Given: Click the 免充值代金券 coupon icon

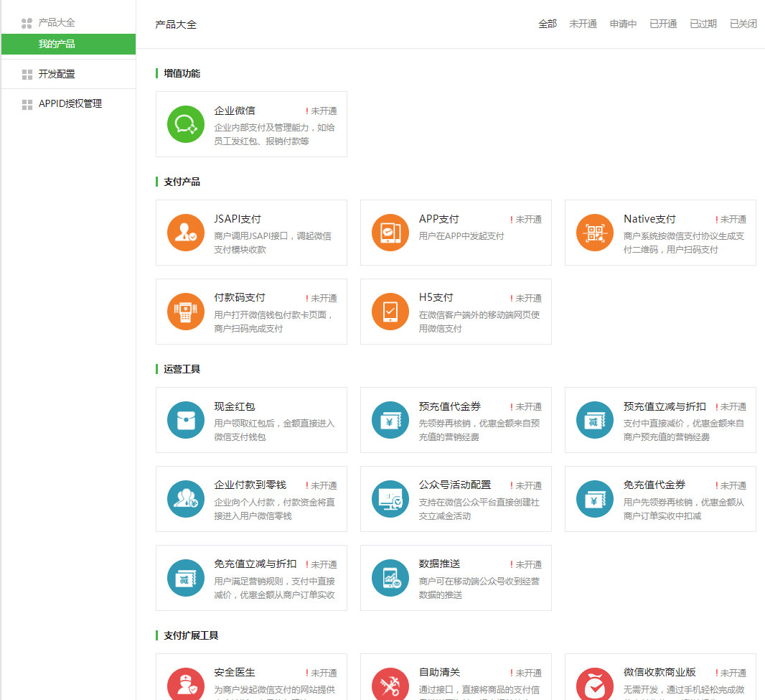Looking at the screenshot, I should pos(594,499).
